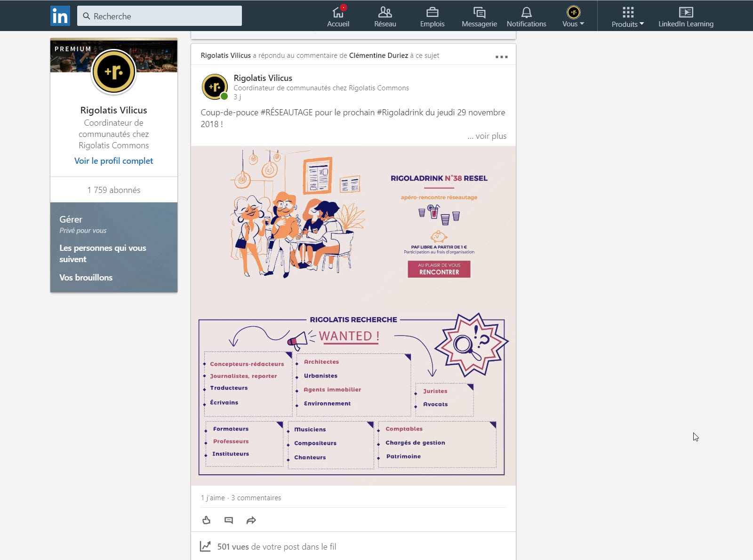Open Les personnes qui vous suivent
This screenshot has width=753, height=560.
[x=103, y=254]
